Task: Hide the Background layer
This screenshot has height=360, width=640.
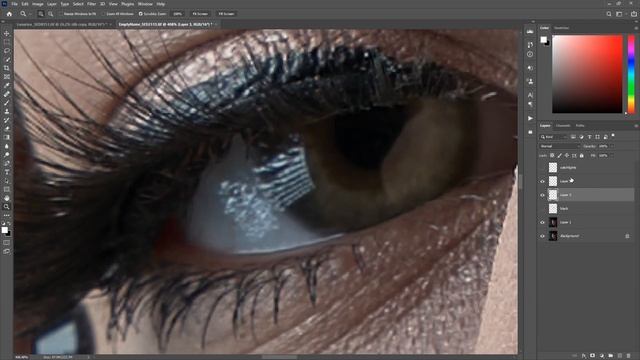Action: (542, 236)
